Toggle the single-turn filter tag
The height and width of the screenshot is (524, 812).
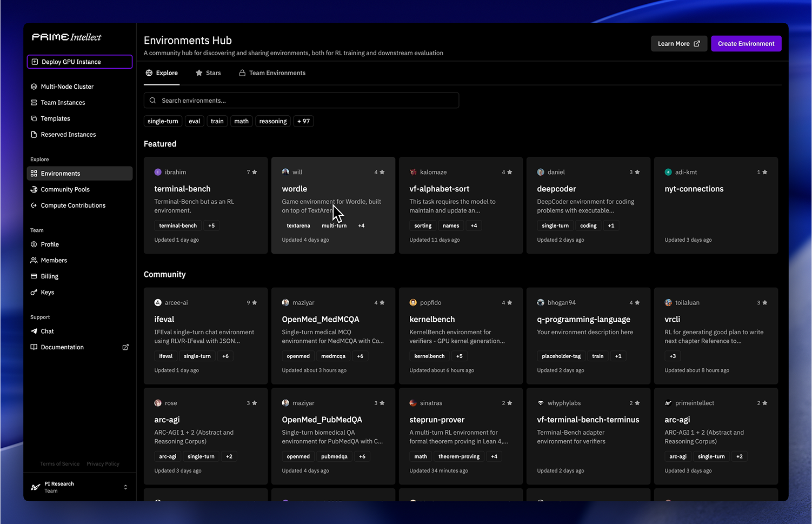click(x=163, y=121)
